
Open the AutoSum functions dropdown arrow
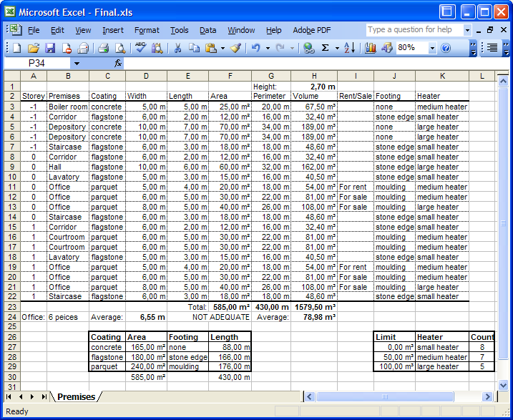point(337,49)
